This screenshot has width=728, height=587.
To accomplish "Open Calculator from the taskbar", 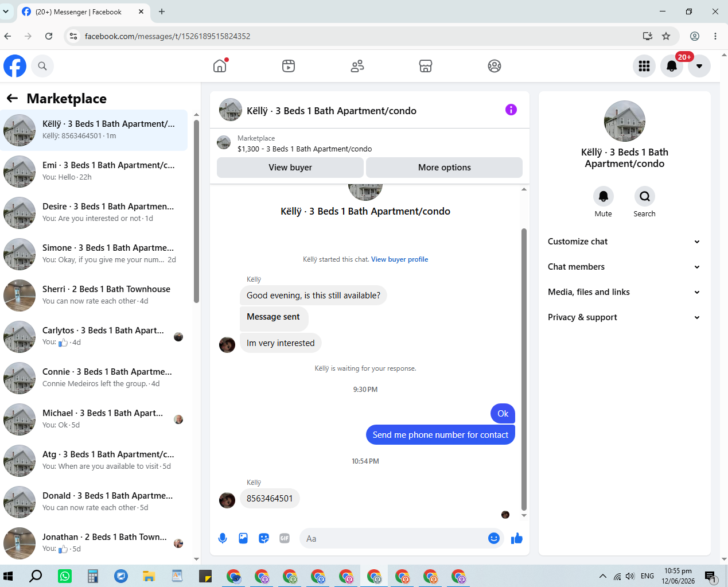I will (x=93, y=576).
